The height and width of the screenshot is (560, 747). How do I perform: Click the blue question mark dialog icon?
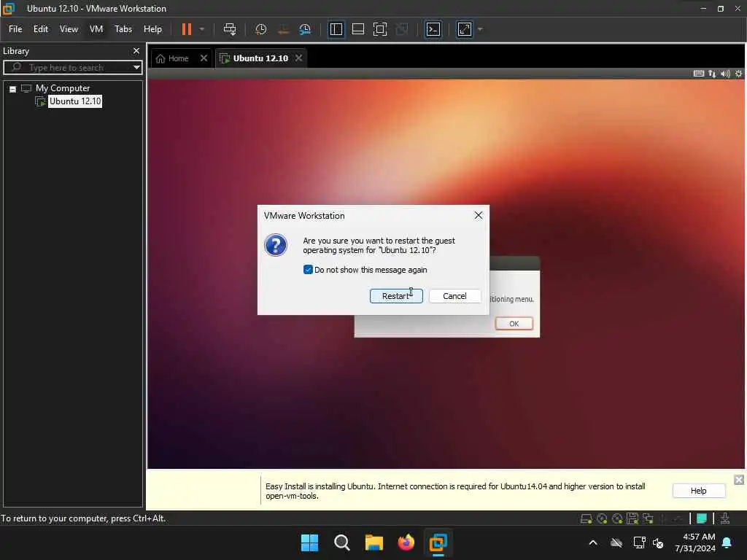click(275, 245)
